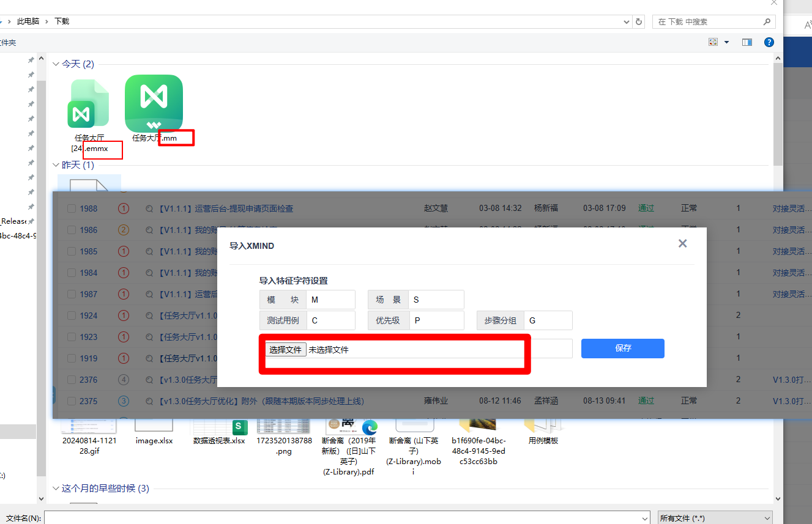
Task: Close the 导入XMIND dialog with X
Action: point(683,243)
